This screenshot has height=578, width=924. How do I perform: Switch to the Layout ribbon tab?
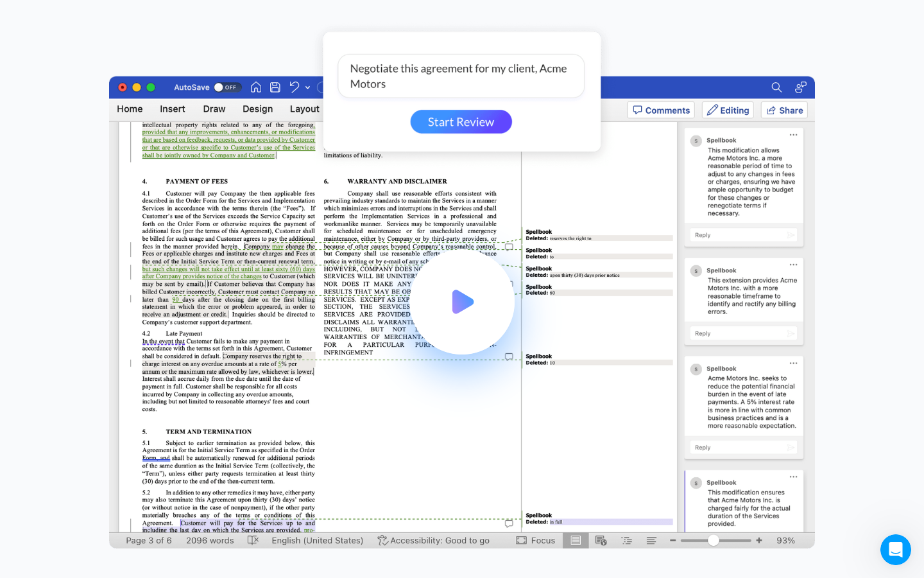305,109
